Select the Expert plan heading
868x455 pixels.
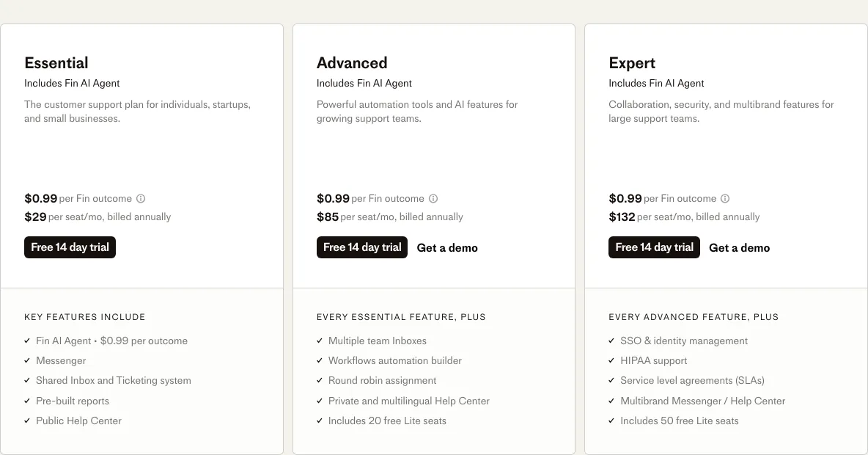point(632,63)
